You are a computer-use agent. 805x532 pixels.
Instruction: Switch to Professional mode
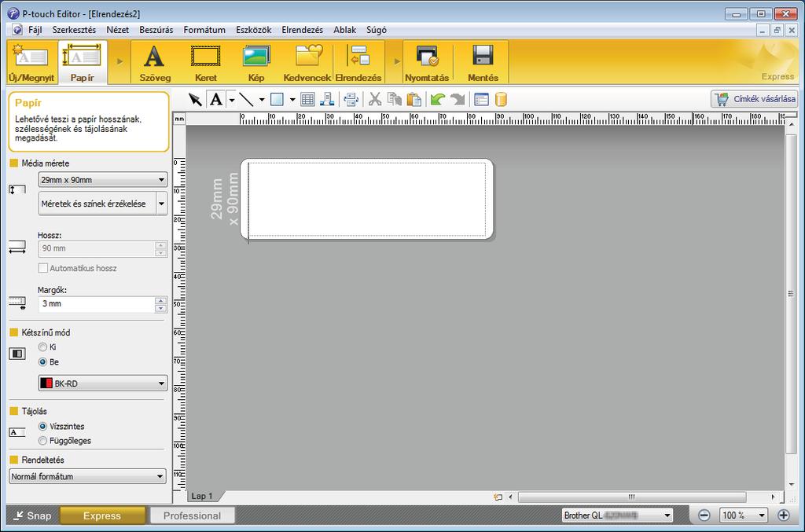[192, 515]
